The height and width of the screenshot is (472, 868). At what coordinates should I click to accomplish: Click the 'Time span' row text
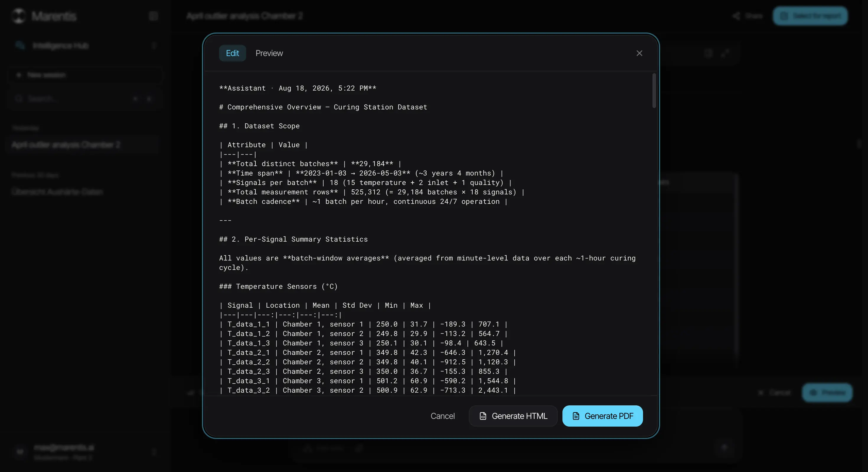pyautogui.click(x=361, y=173)
